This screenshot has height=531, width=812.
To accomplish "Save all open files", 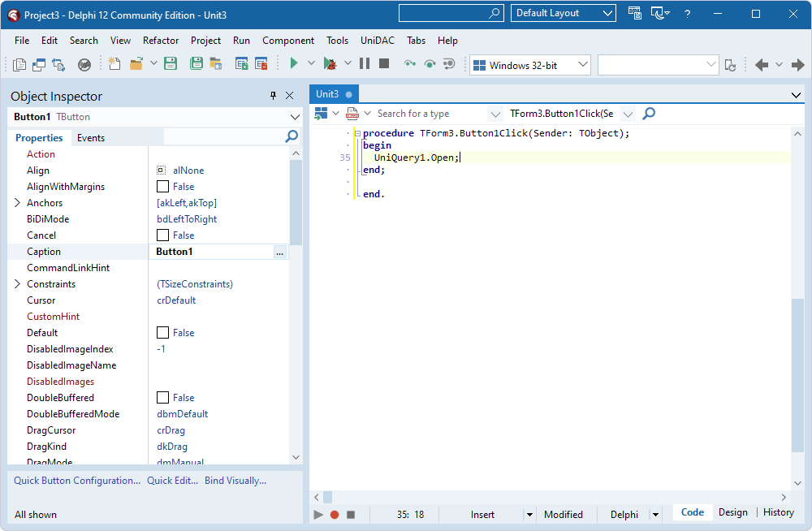I will 197,63.
